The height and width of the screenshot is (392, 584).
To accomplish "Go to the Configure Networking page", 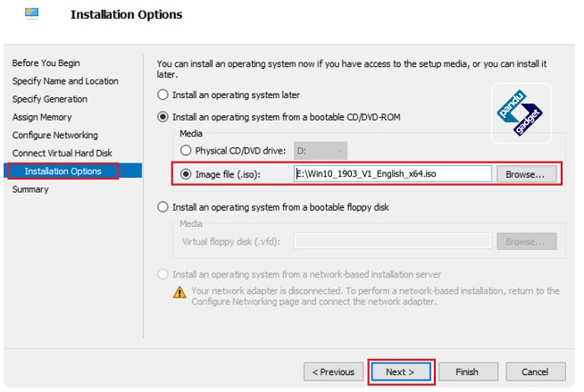I will 55,135.
